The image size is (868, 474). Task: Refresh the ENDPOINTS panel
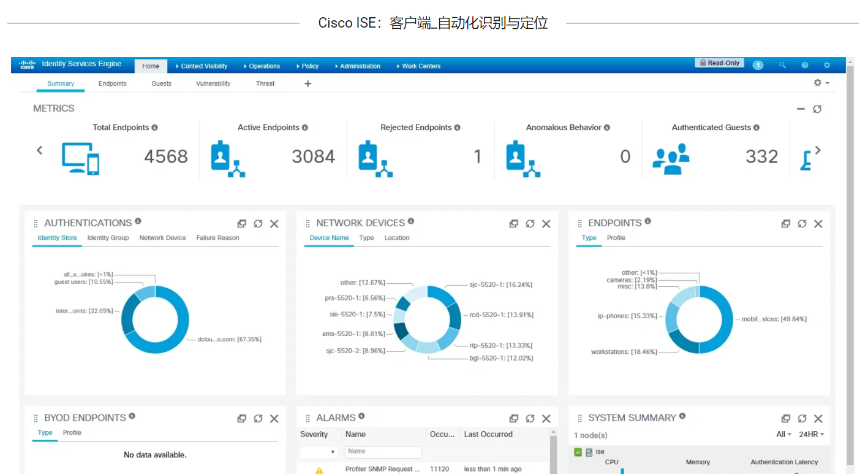click(x=802, y=224)
